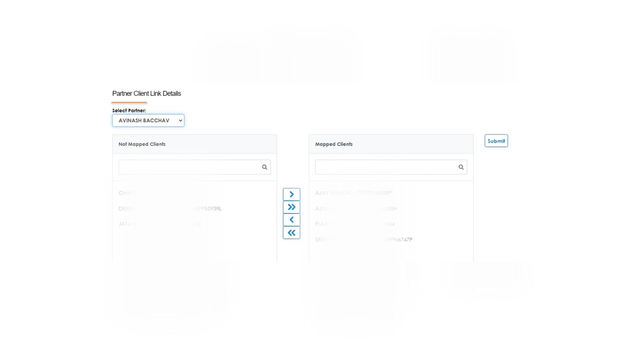Select the client entry ending AEFPB5939L
Image resolution: width=644 pixels, height=362 pixels.
coord(170,208)
